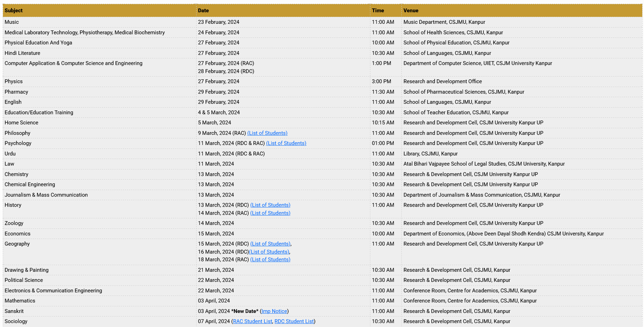
Task: Click the Time column header
Action: coord(378,10)
